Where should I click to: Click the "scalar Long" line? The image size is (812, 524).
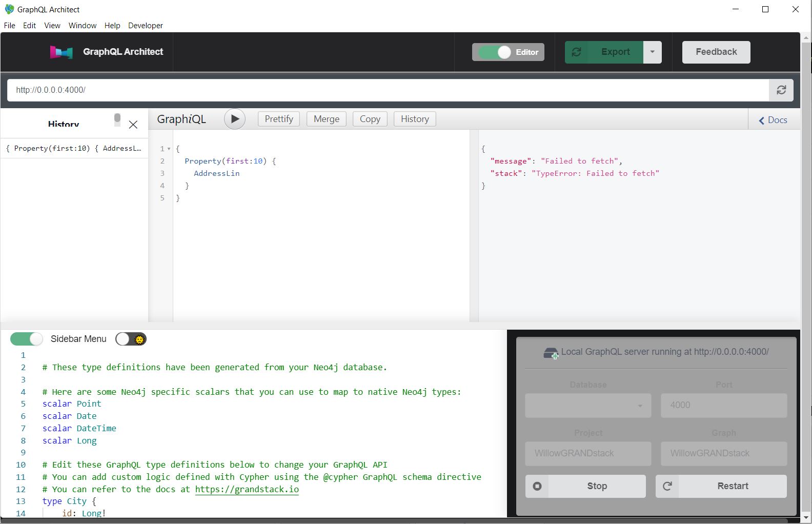pos(70,440)
